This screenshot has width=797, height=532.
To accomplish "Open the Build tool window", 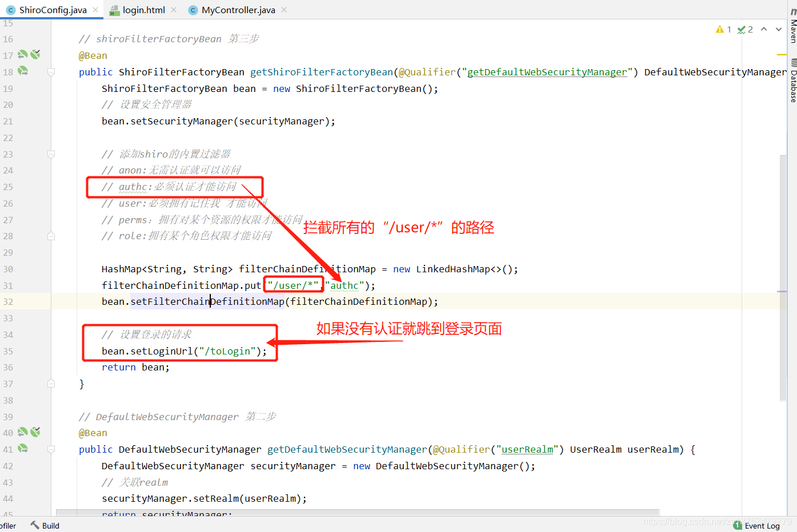I will 45,526.
